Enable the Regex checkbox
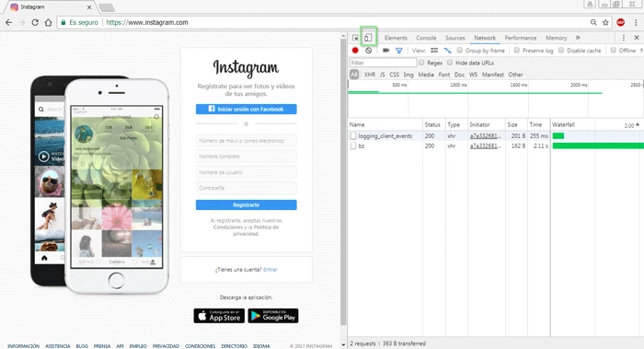644x349 pixels. (421, 63)
